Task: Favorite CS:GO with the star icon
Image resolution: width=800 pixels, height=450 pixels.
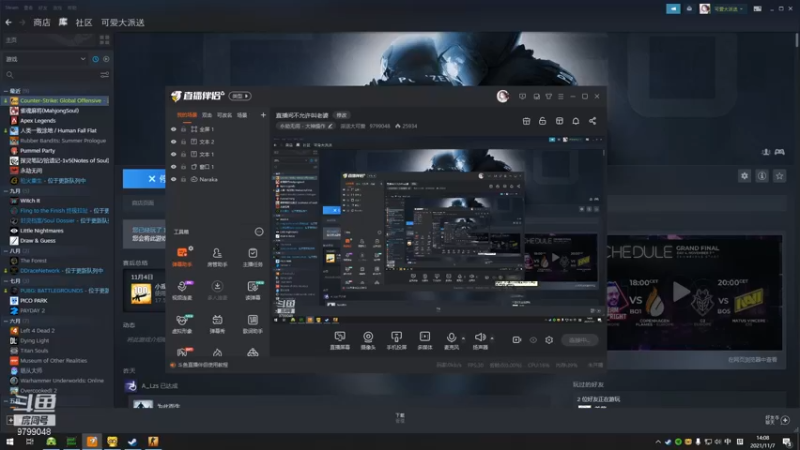Action: [780, 176]
